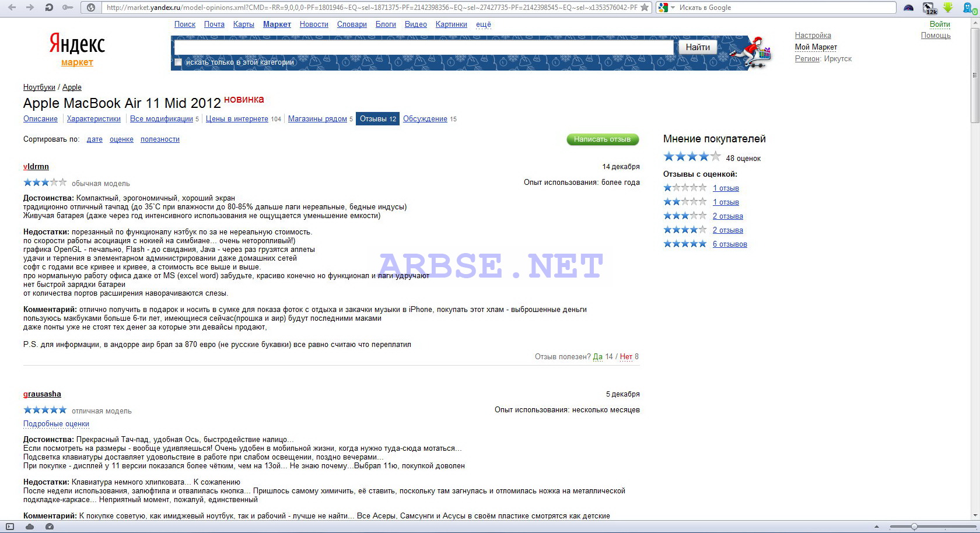
Task: Sort reviews by оценке
Action: [121, 139]
